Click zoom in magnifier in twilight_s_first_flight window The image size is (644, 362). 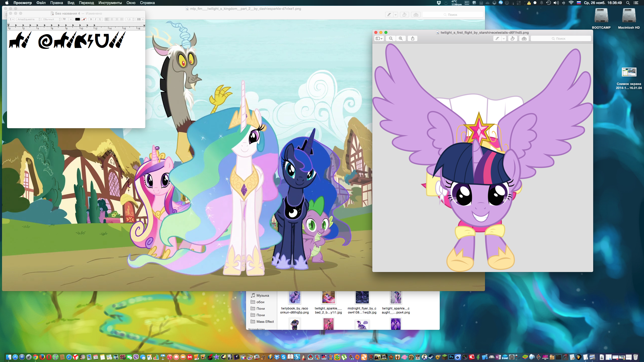tap(401, 38)
